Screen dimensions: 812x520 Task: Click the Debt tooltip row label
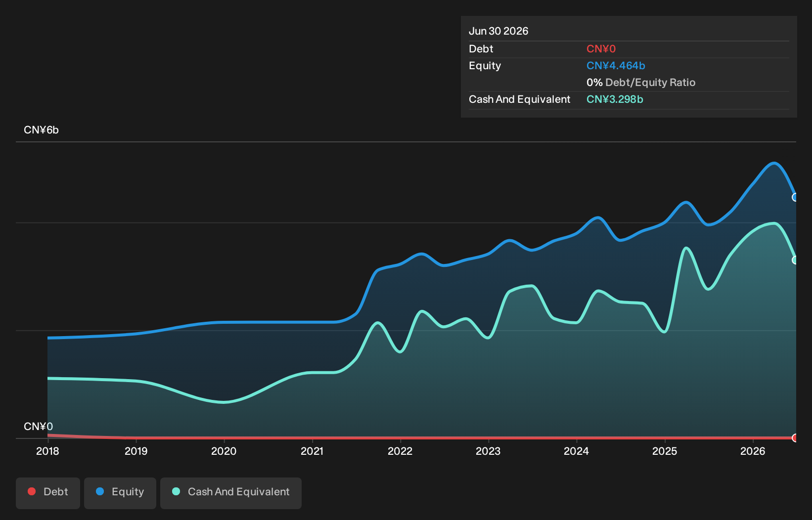(481, 49)
